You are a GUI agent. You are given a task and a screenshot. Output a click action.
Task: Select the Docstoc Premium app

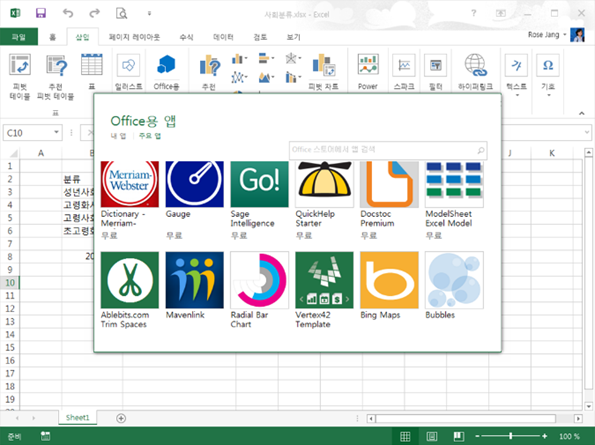coord(389,200)
